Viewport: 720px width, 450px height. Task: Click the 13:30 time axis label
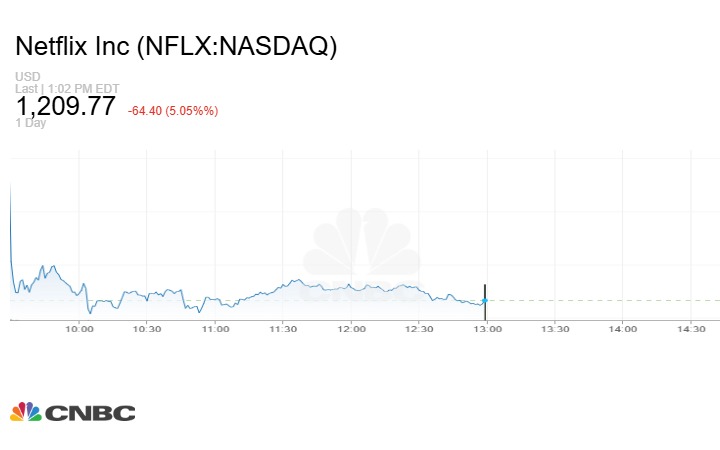point(555,329)
